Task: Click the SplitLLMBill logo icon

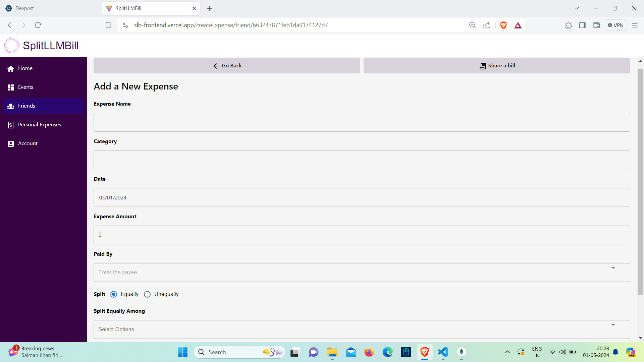Action: click(x=12, y=46)
